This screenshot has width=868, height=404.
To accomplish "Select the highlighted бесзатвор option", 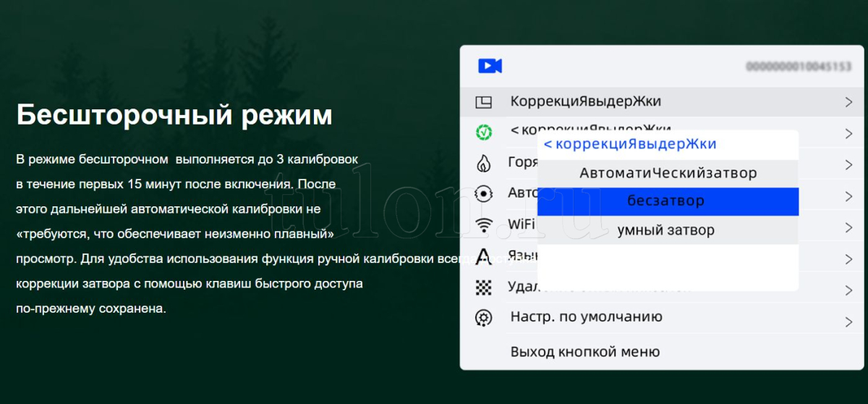I will pyautogui.click(x=668, y=201).
